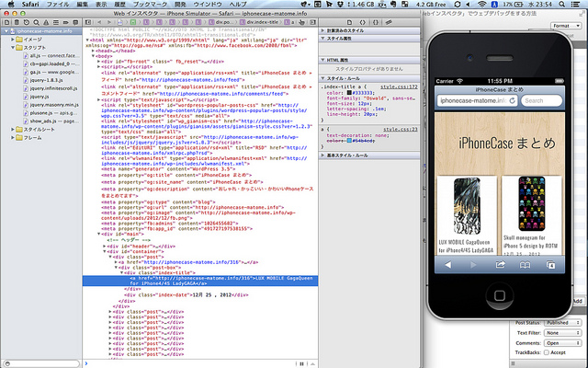
Task: Click the Add button in background window
Action: (x=578, y=301)
